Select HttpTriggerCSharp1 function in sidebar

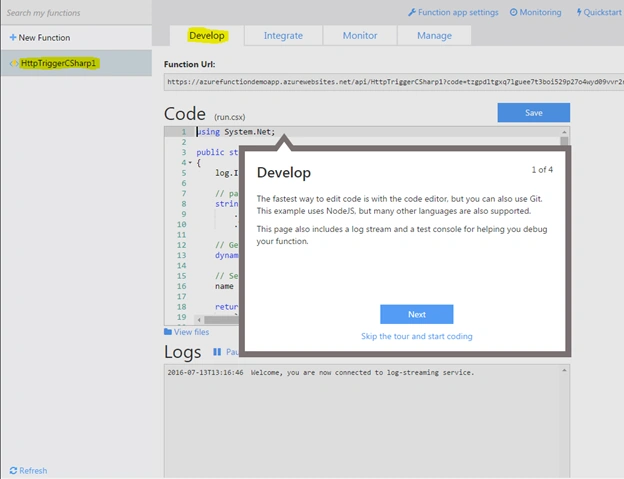(76, 63)
